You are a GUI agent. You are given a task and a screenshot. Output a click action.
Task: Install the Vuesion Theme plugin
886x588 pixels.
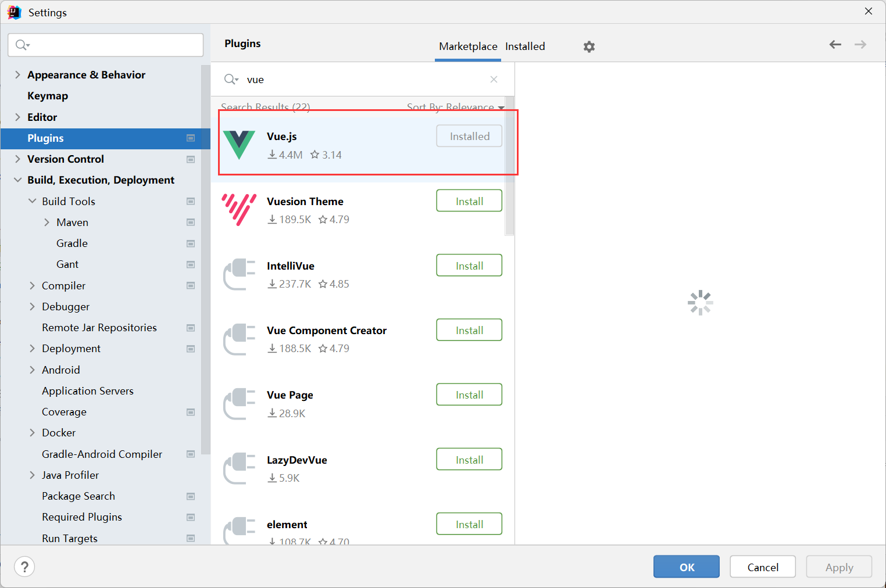[x=469, y=201]
